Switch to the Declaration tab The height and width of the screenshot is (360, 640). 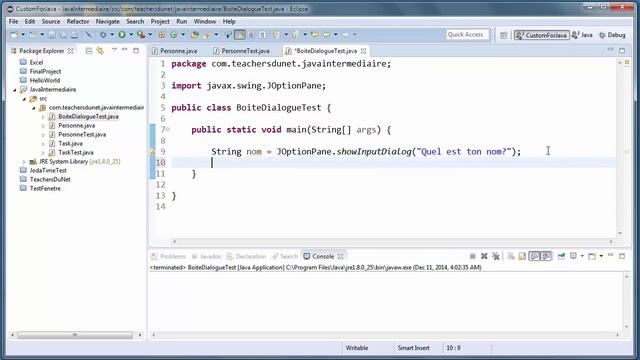pyautogui.click(x=246, y=256)
